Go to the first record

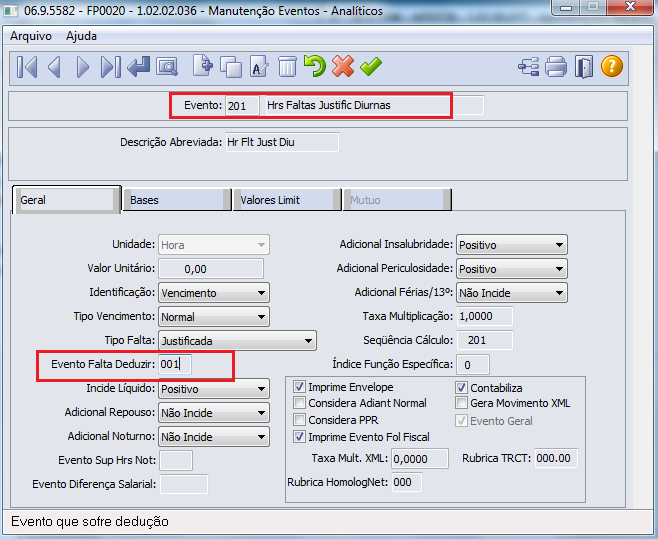(x=27, y=67)
